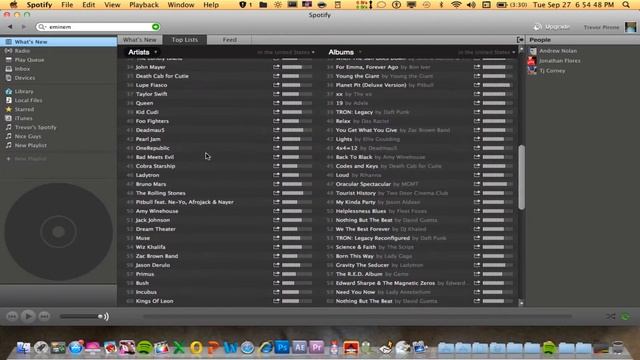The image size is (640, 360).
Task: Open album Tourist History
Action: click(356, 193)
